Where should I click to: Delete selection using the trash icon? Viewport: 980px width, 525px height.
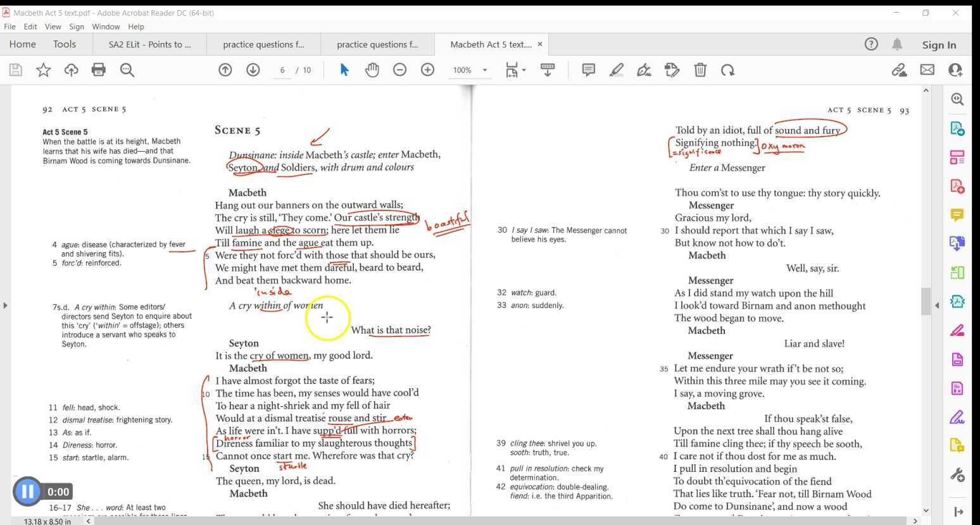tap(700, 70)
